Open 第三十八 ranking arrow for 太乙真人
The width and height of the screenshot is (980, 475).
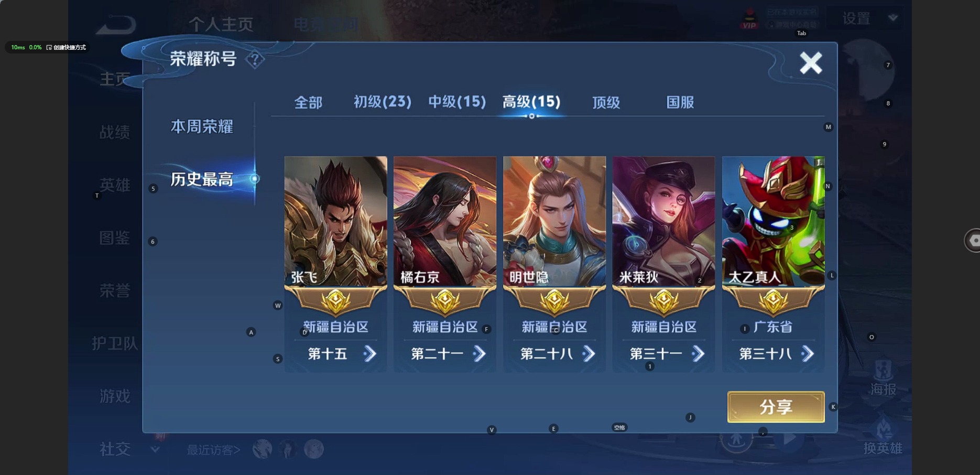click(808, 354)
